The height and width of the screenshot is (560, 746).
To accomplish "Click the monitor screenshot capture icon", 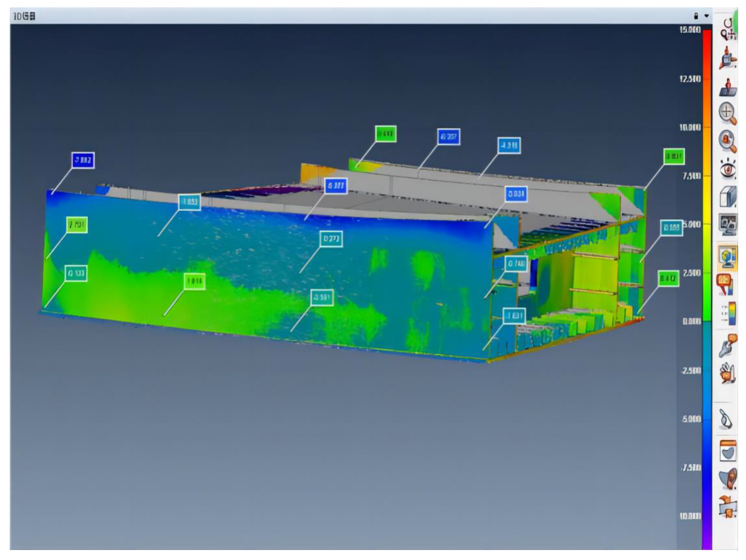I will pos(728,224).
